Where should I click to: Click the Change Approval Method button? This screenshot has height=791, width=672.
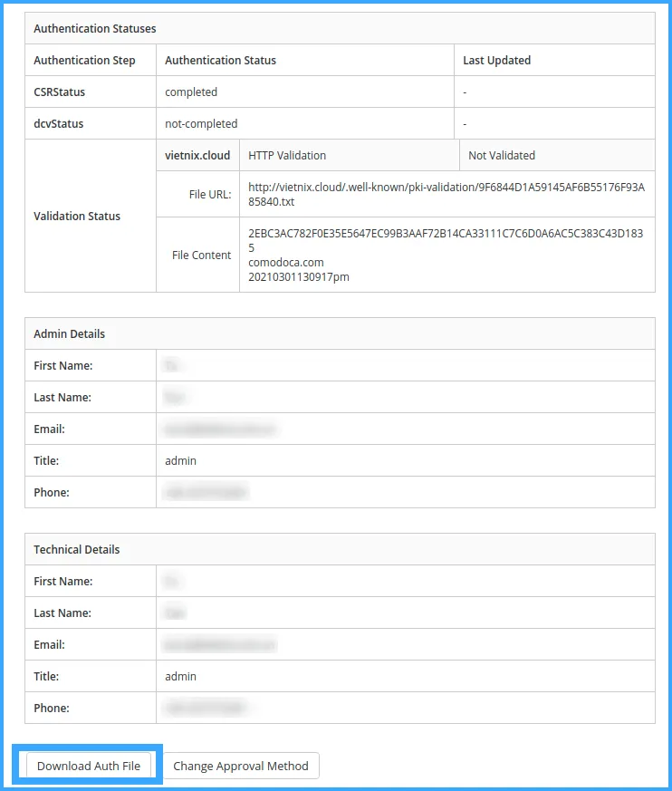(241, 766)
